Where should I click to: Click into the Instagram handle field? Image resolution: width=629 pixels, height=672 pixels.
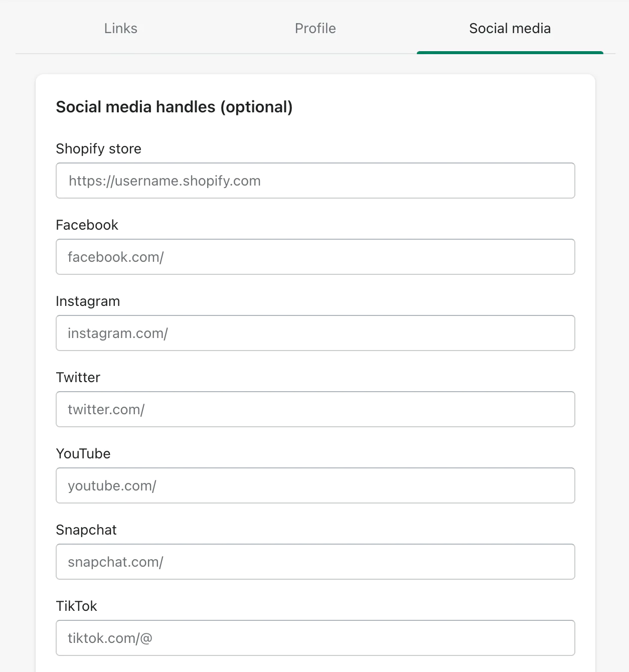[x=315, y=333]
